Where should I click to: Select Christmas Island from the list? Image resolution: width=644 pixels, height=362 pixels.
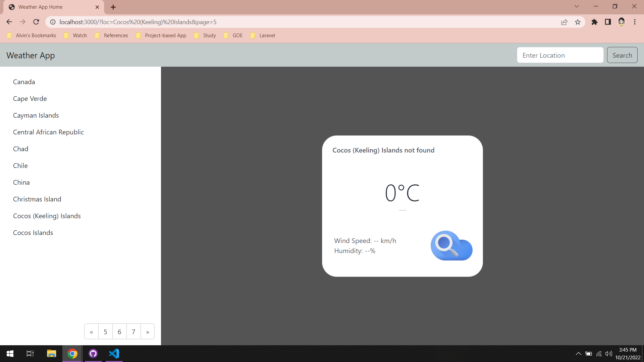[37, 199]
